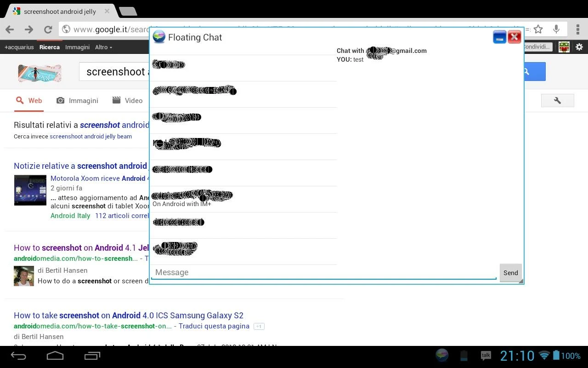Click the Floating Chat app icon in title bar
This screenshot has height=368, width=588.
159,37
